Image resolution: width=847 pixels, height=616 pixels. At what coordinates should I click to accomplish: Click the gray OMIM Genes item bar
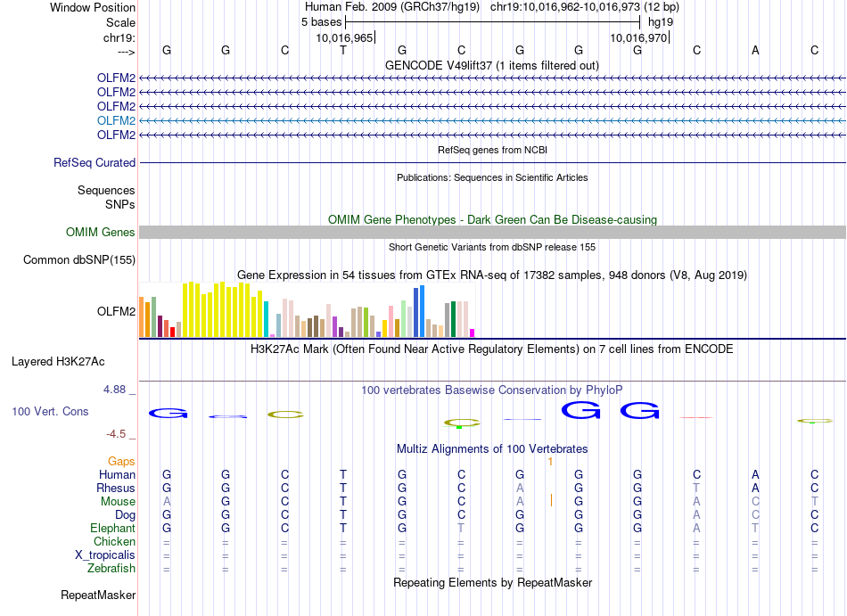(492, 232)
